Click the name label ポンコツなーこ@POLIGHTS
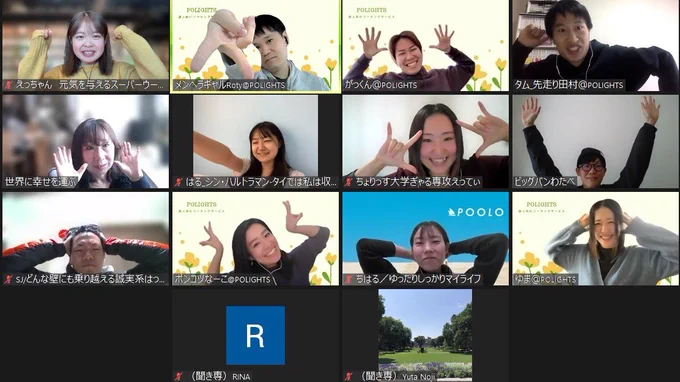680x382 pixels. coord(222,280)
